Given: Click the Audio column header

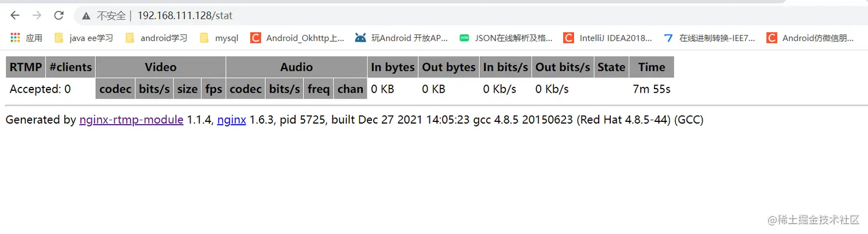Looking at the screenshot, I should point(296,67).
